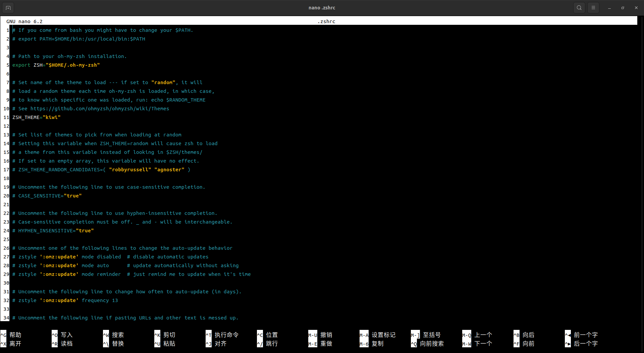
Task: Click the M-Q 上一个 previous shortcut
Action: tap(477, 335)
